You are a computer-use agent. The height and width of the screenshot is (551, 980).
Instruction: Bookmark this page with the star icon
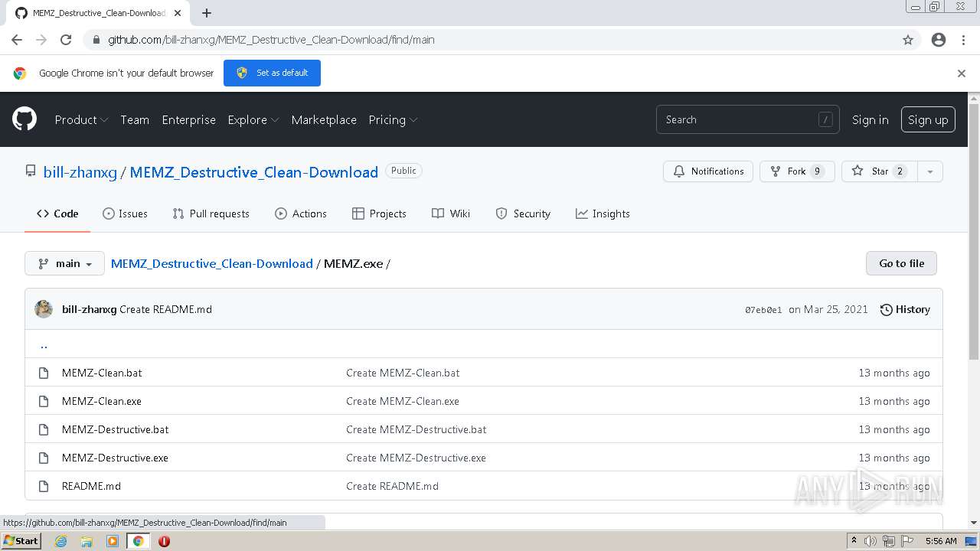[x=908, y=40]
